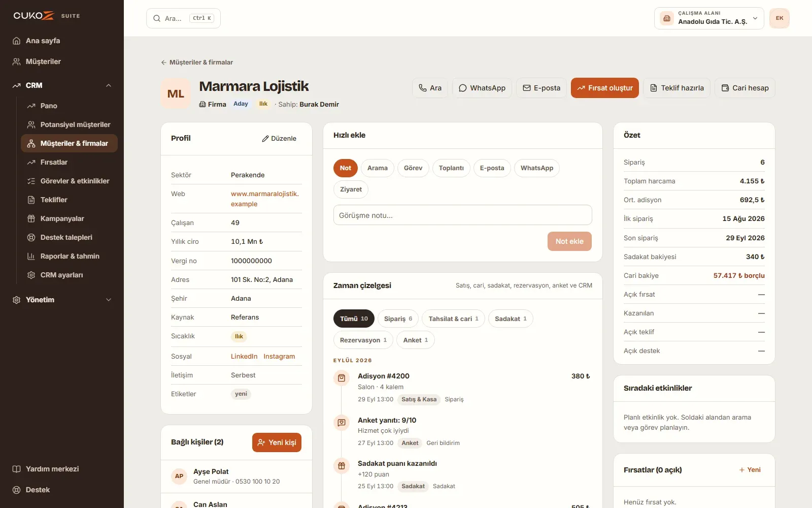The width and height of the screenshot is (812, 508).
Task: Go back to Müşteriler & firmalar
Action: pyautogui.click(x=197, y=62)
